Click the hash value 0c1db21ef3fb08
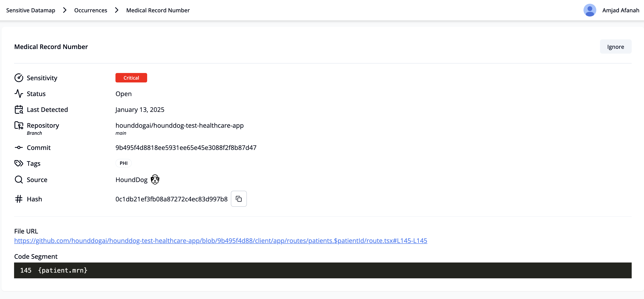Screen dimensions: 644x299 172,199
